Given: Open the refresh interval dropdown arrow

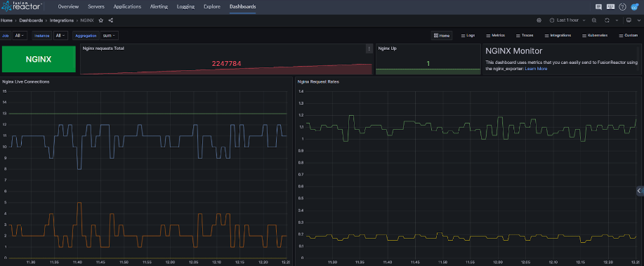Looking at the screenshot, I should pyautogui.click(x=617, y=20).
